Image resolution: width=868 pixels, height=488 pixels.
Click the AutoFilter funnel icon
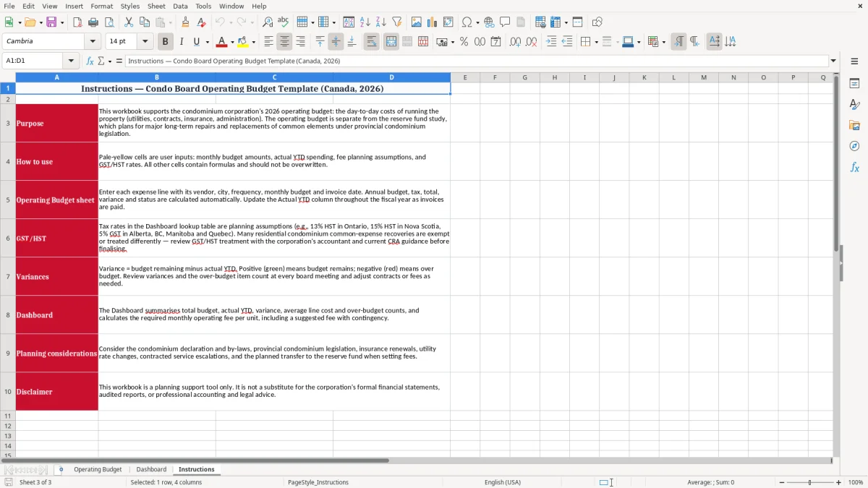click(x=396, y=22)
